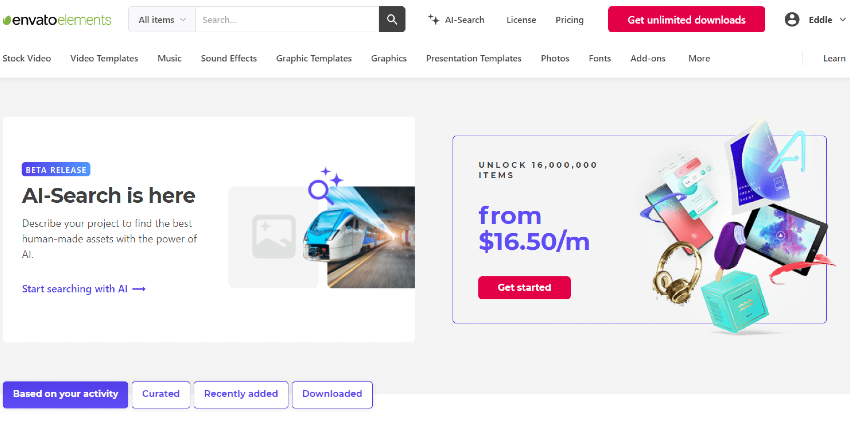850x446 pixels.
Task: Click the BETA RELEASE badge
Action: tap(56, 169)
